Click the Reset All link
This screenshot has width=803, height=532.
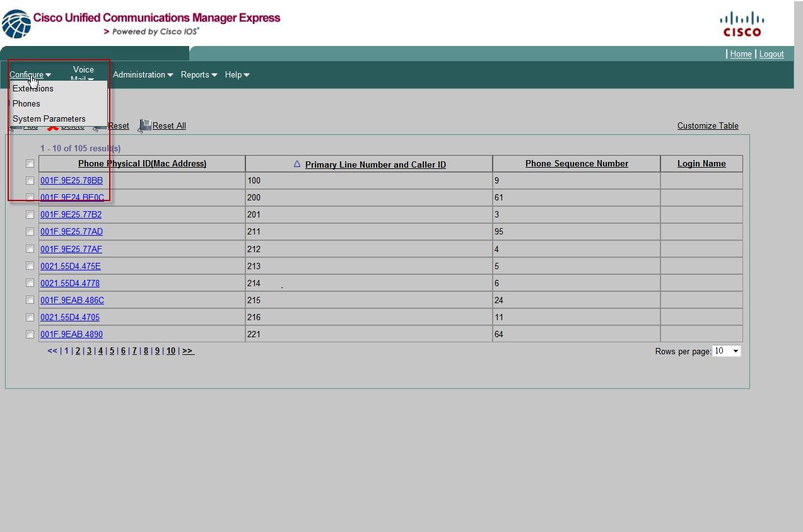(x=169, y=126)
